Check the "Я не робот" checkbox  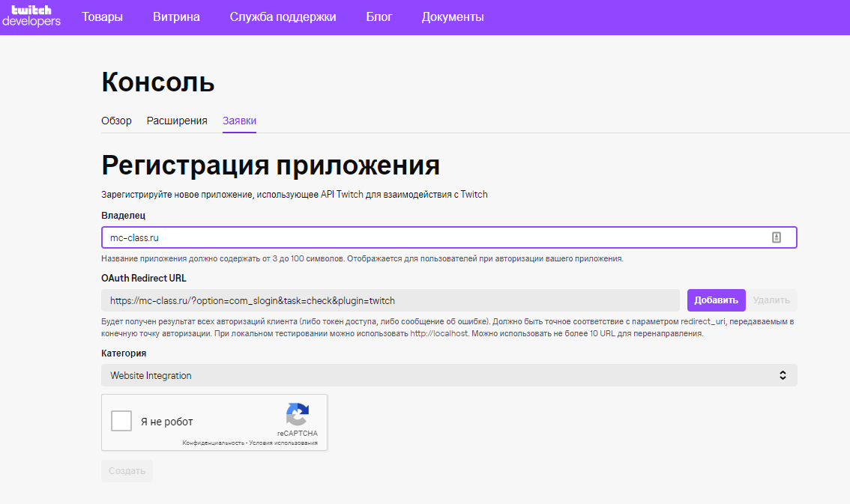pyautogui.click(x=121, y=421)
